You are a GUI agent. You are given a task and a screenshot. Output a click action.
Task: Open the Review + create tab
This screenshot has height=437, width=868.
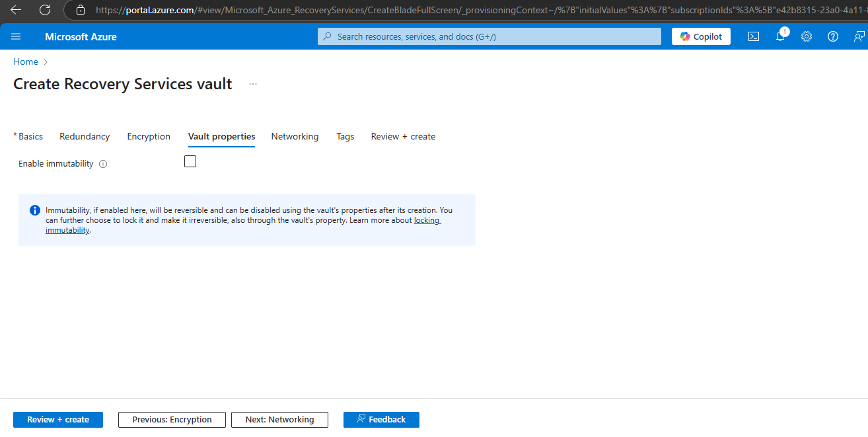(403, 136)
